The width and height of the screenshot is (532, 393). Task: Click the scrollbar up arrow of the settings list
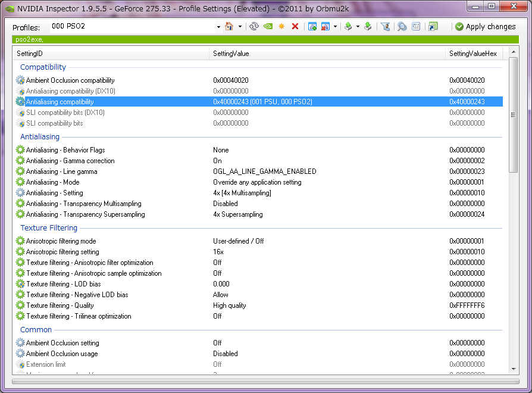pos(514,52)
